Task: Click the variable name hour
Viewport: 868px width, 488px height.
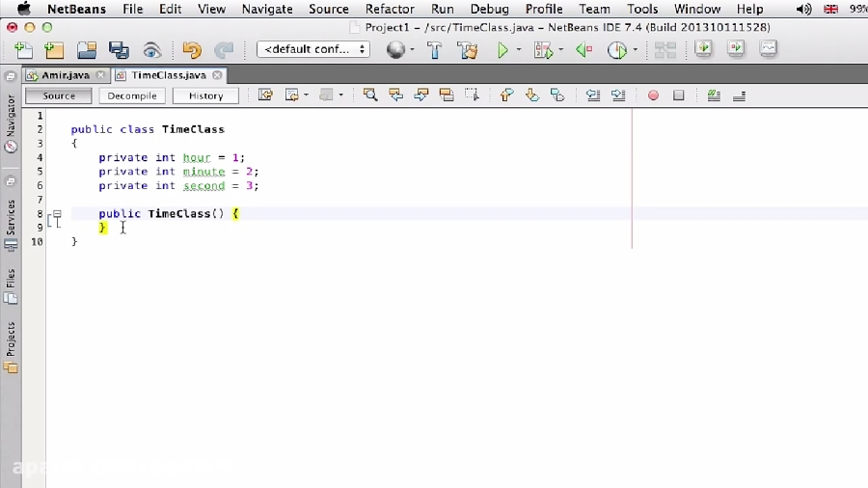Action: pos(197,158)
